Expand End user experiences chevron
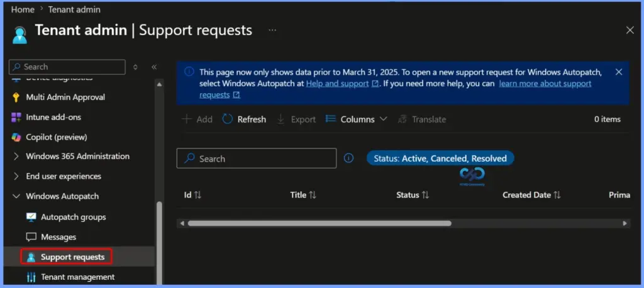Image resolution: width=644 pixels, height=288 pixels. click(16, 176)
